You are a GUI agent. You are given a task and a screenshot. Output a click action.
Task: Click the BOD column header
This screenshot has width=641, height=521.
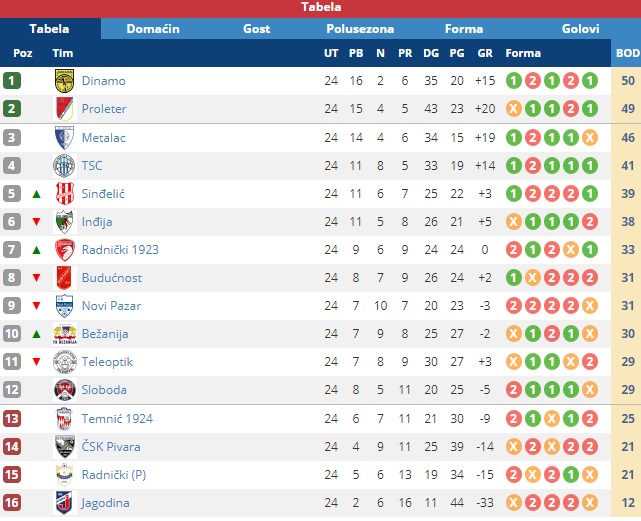pyautogui.click(x=628, y=53)
